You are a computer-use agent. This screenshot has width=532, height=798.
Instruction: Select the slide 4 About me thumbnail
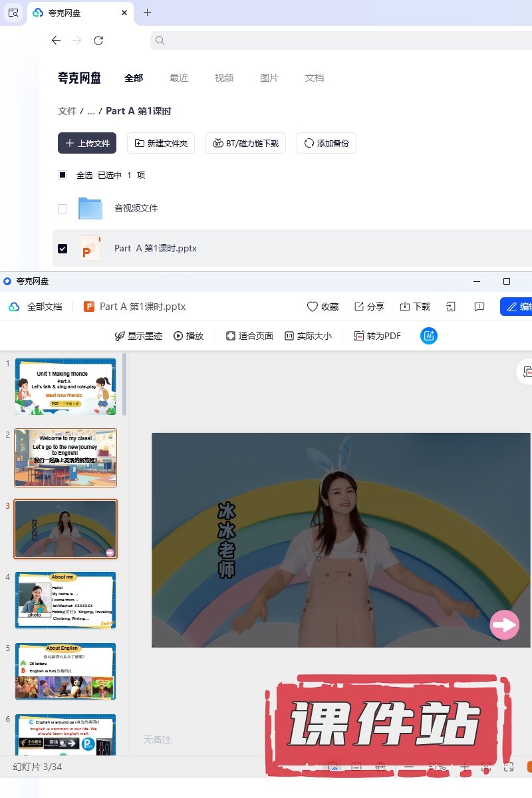coord(65,600)
